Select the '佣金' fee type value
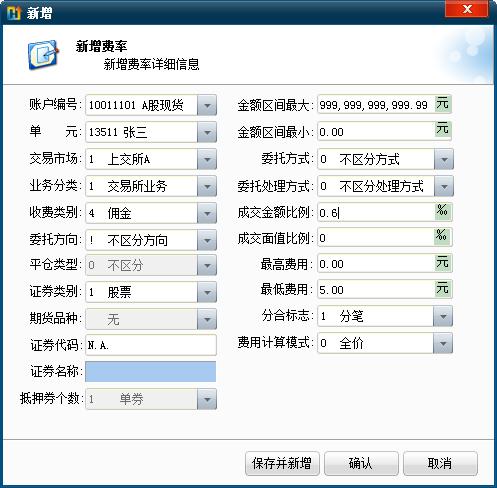The width and height of the screenshot is (497, 488). pyautogui.click(x=119, y=213)
